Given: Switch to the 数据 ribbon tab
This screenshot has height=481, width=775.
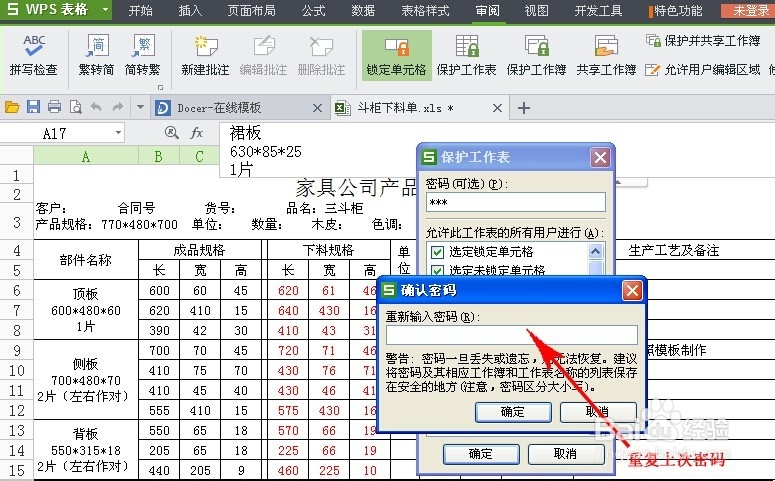Looking at the screenshot, I should (363, 10).
